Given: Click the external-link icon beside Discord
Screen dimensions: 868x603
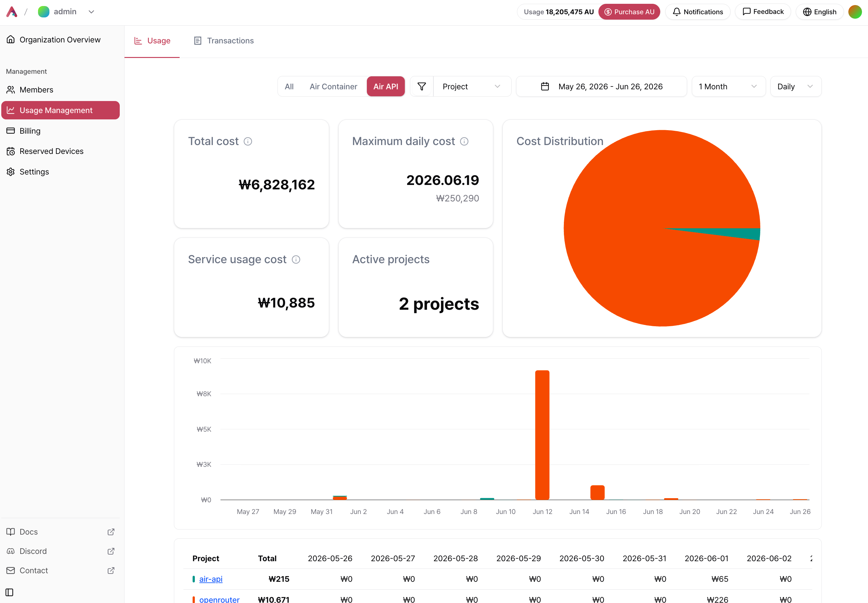Looking at the screenshot, I should [111, 551].
